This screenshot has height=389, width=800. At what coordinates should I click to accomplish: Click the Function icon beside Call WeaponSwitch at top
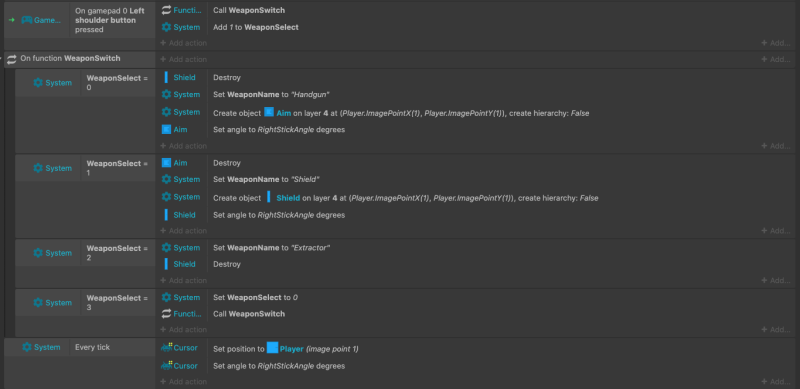(166, 10)
